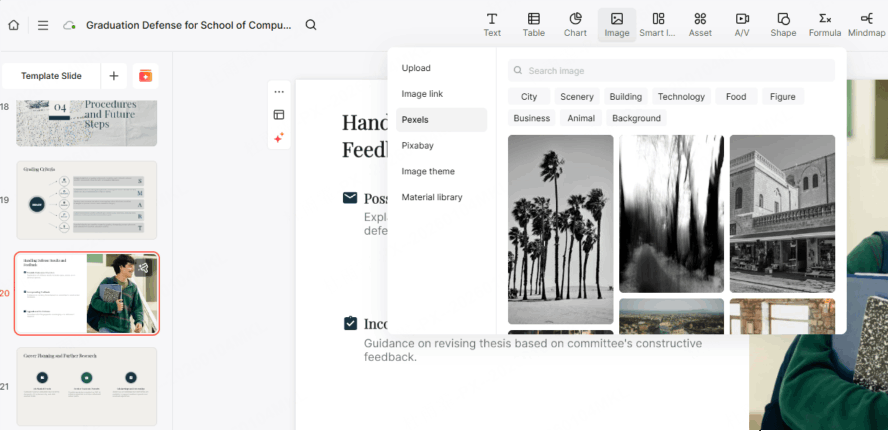888x431 pixels.
Task: Click into the Search image field
Action: point(671,71)
